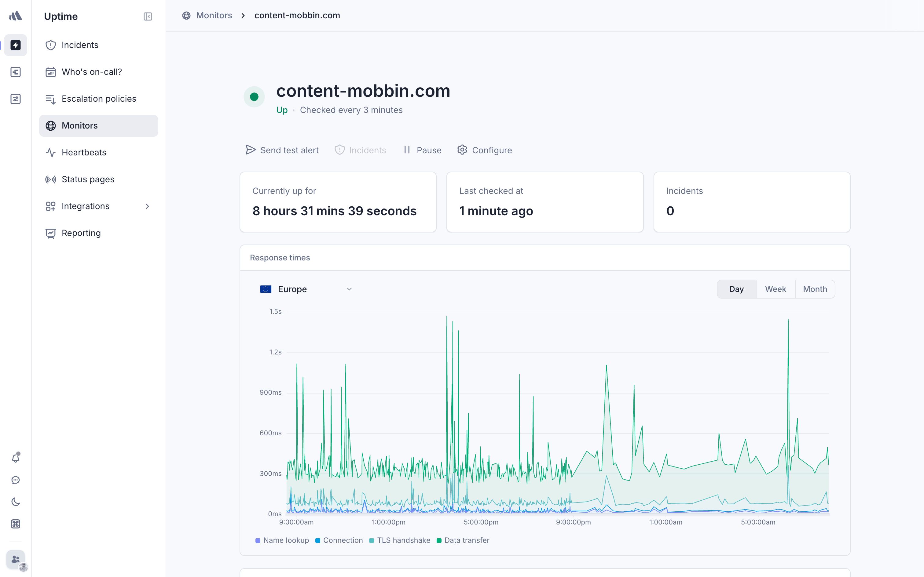Click the Uptime lightning icon in rail
The width and height of the screenshot is (924, 577).
coord(16,45)
